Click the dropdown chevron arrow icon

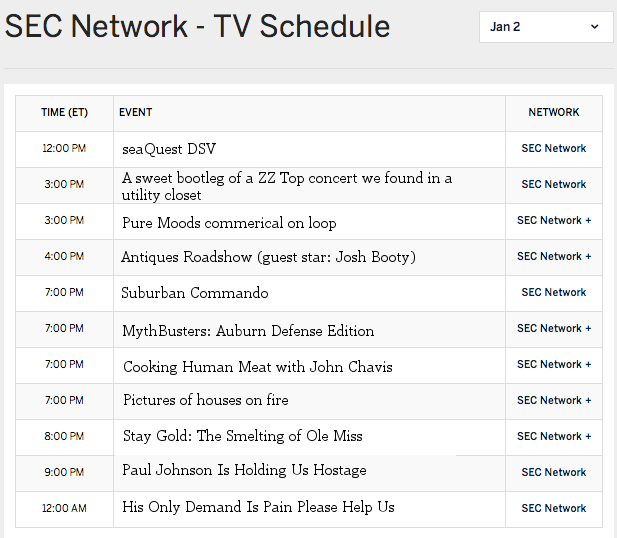[595, 27]
